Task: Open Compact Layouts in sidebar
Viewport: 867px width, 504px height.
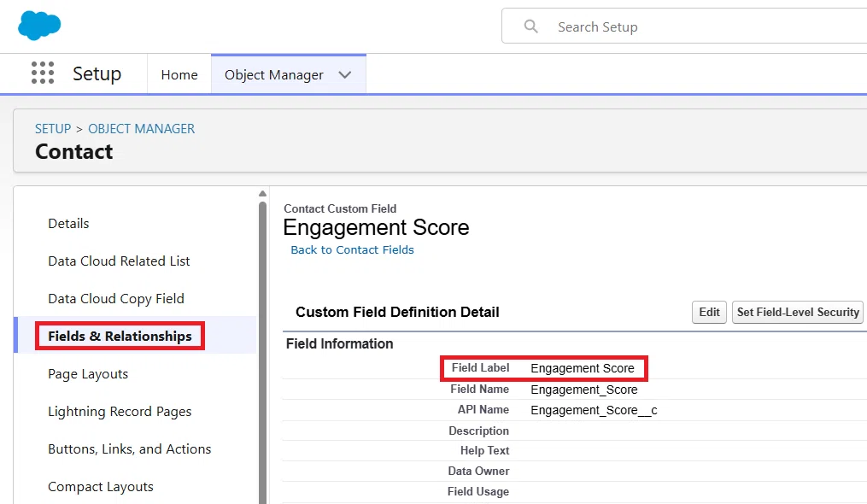Action: coord(101,487)
